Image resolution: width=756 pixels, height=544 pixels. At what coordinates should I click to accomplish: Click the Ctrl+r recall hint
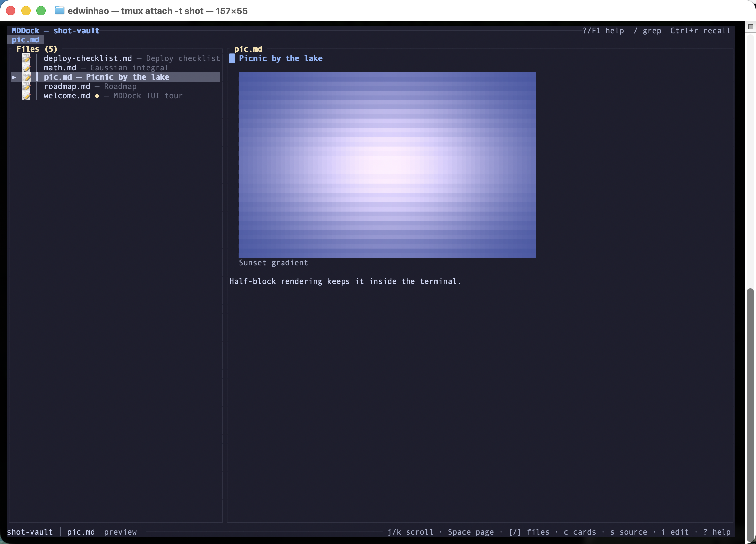click(700, 31)
